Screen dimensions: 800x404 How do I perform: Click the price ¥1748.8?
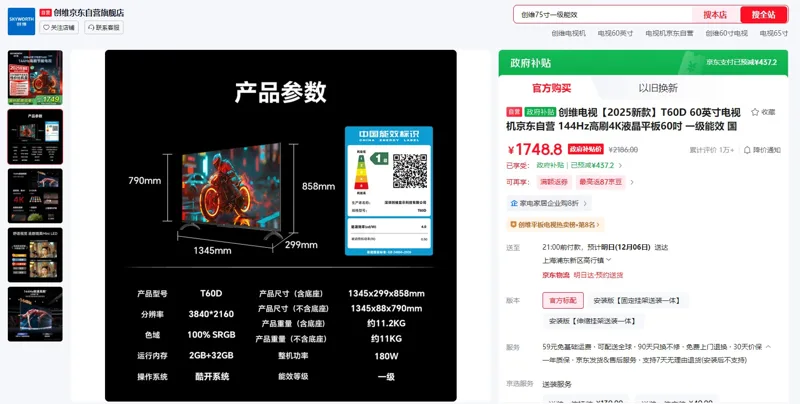535,149
